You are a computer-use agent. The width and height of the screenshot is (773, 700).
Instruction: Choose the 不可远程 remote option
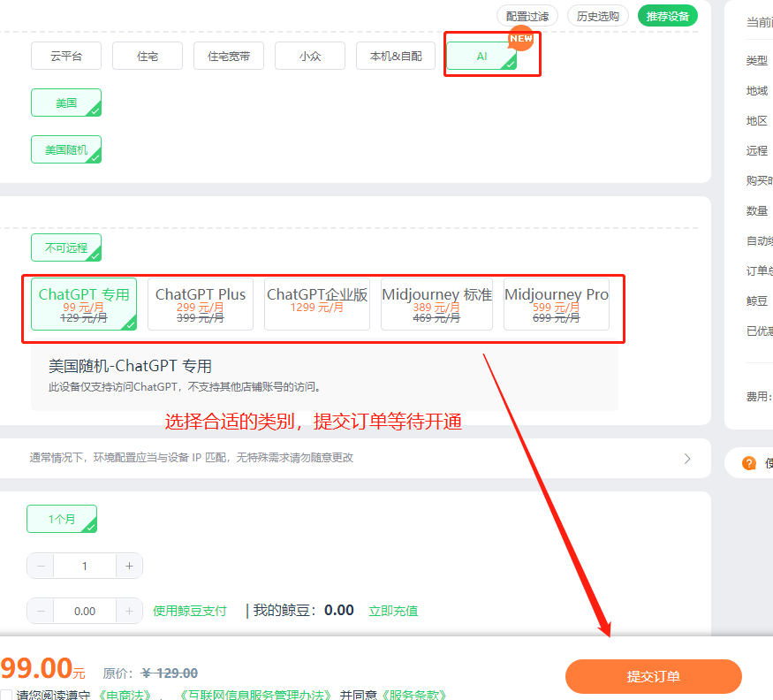pos(66,247)
